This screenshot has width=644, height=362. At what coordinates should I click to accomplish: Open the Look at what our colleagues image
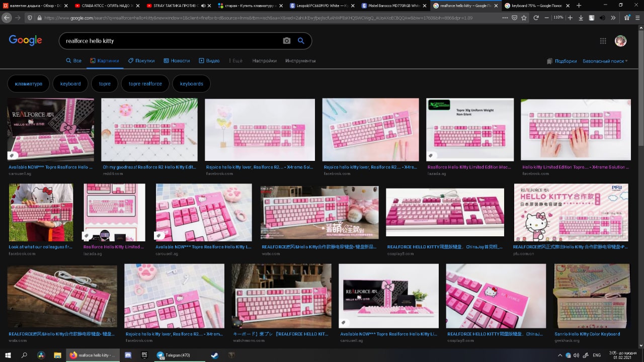coord(41,212)
